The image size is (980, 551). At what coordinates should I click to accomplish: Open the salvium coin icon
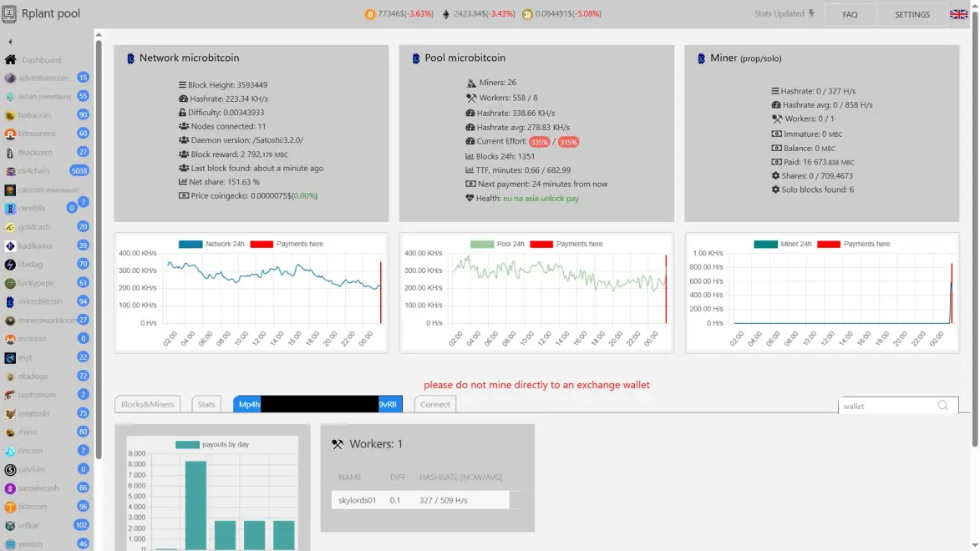click(x=10, y=470)
